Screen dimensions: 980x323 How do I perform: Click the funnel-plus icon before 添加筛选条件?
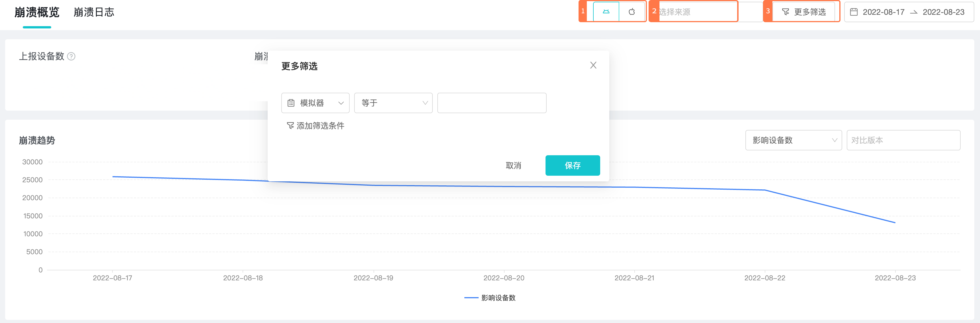[290, 125]
